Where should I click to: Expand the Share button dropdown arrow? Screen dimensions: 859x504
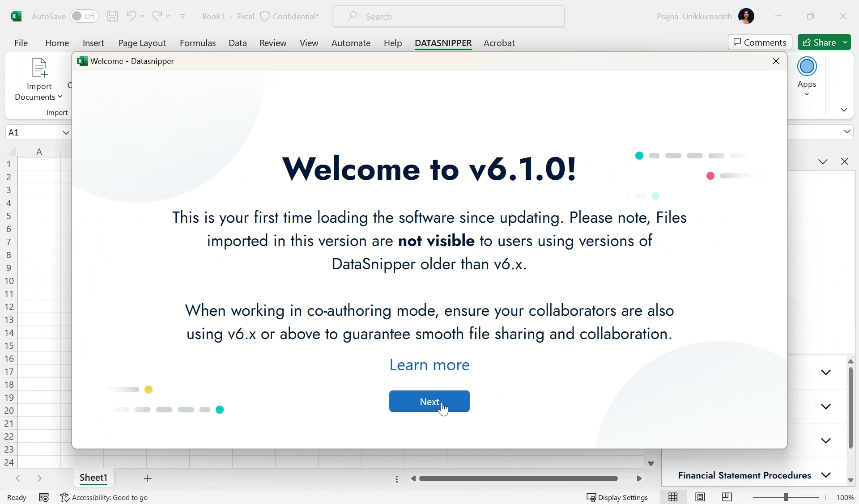click(845, 42)
